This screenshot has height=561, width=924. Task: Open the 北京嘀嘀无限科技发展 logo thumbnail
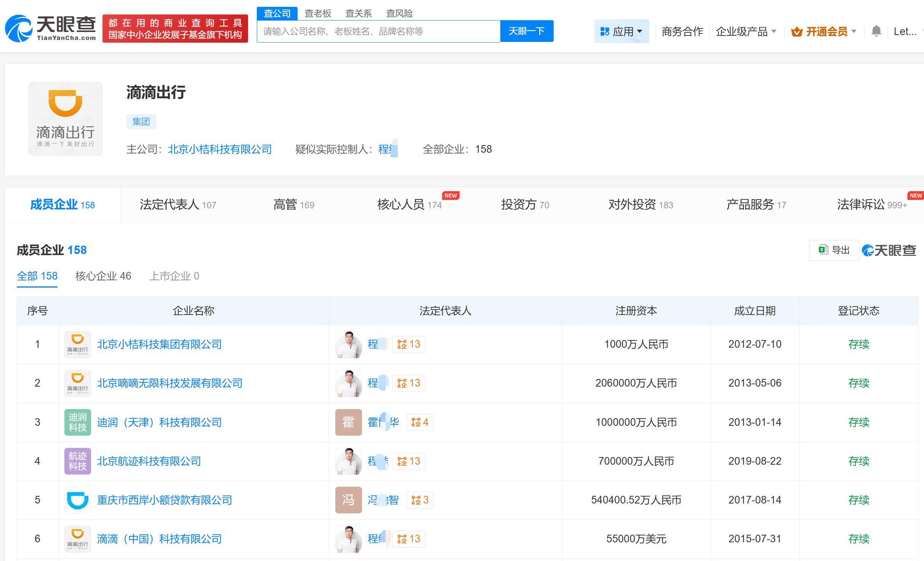point(78,383)
